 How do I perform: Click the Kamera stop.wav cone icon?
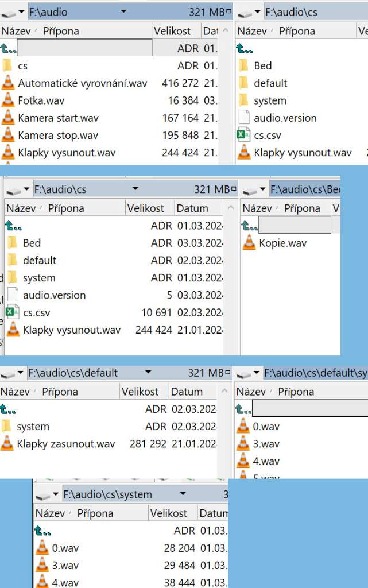click(7, 136)
